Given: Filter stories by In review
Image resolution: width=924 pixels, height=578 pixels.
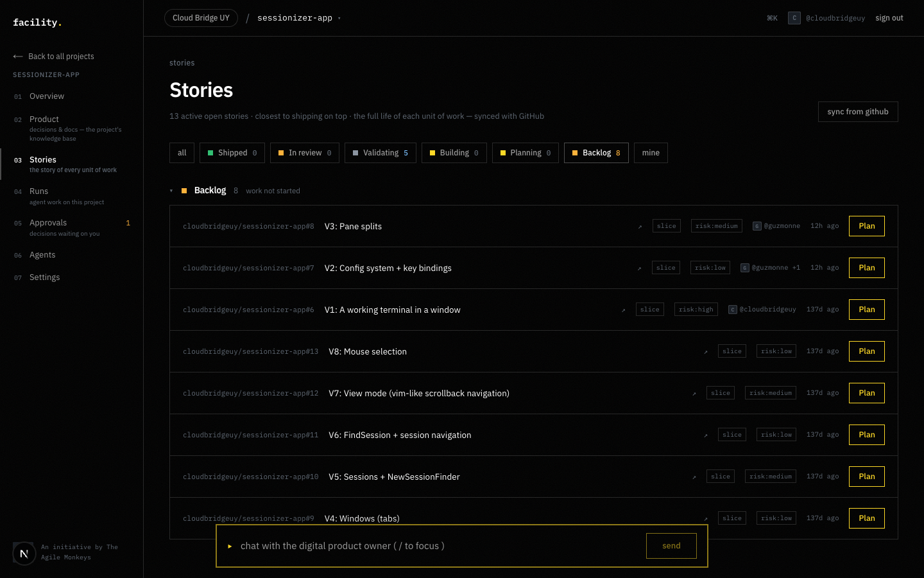Looking at the screenshot, I should click(x=305, y=153).
